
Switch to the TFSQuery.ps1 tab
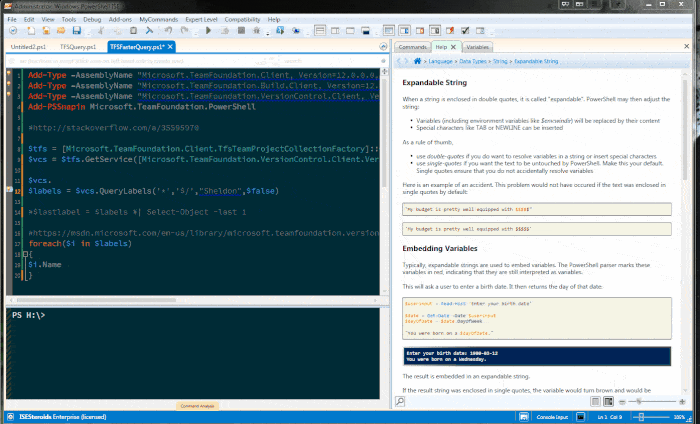tap(77, 47)
